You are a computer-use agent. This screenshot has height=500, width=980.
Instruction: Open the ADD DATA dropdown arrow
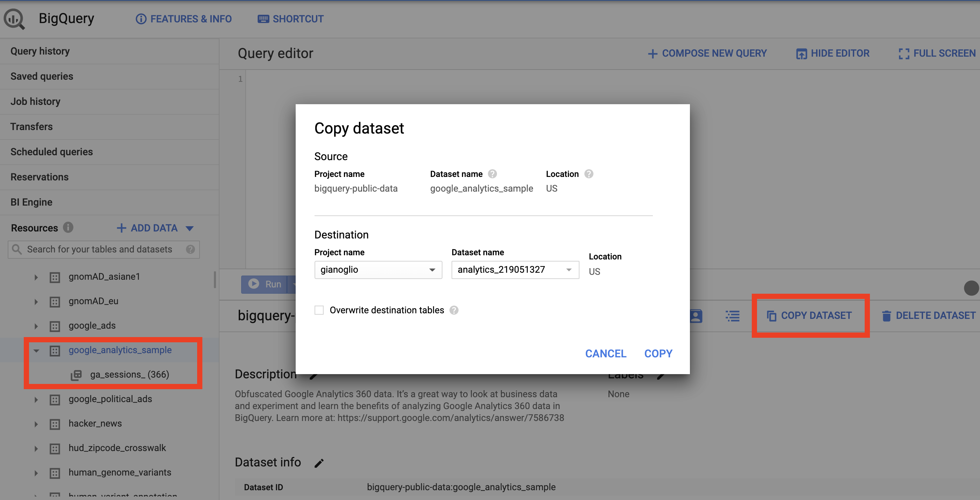190,228
